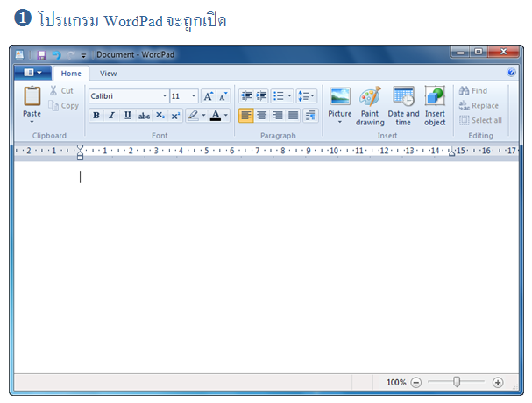This screenshot has width=532, height=403.
Task: Toggle Strikethrough formatting
Action: [144, 116]
